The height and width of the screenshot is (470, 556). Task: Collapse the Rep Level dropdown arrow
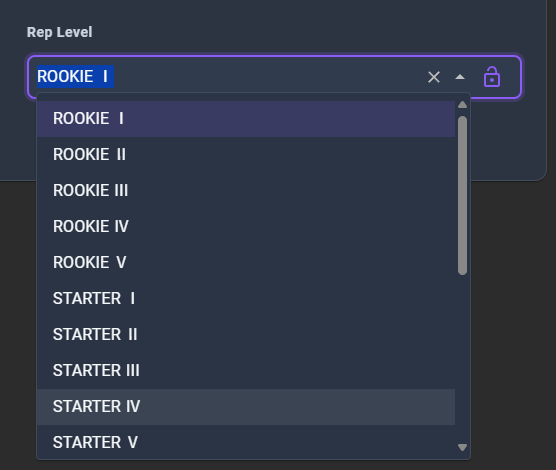point(460,77)
